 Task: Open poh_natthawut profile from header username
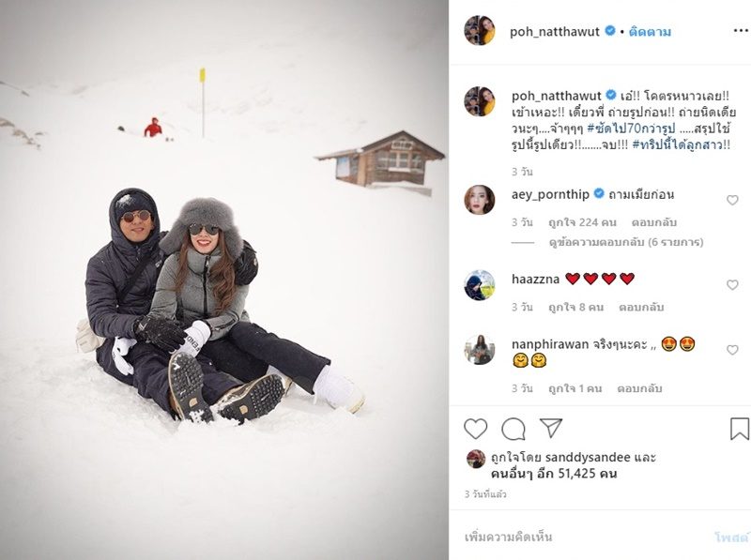click(x=554, y=32)
